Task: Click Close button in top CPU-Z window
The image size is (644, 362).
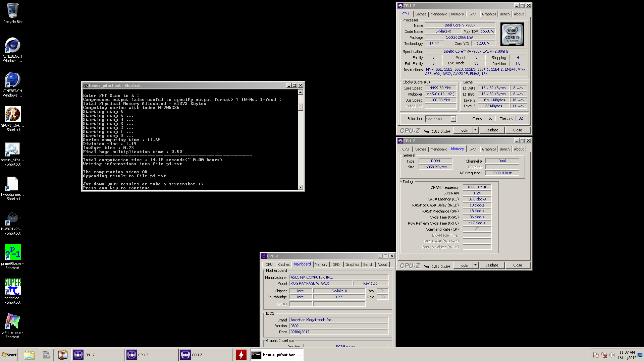Action: tap(518, 130)
